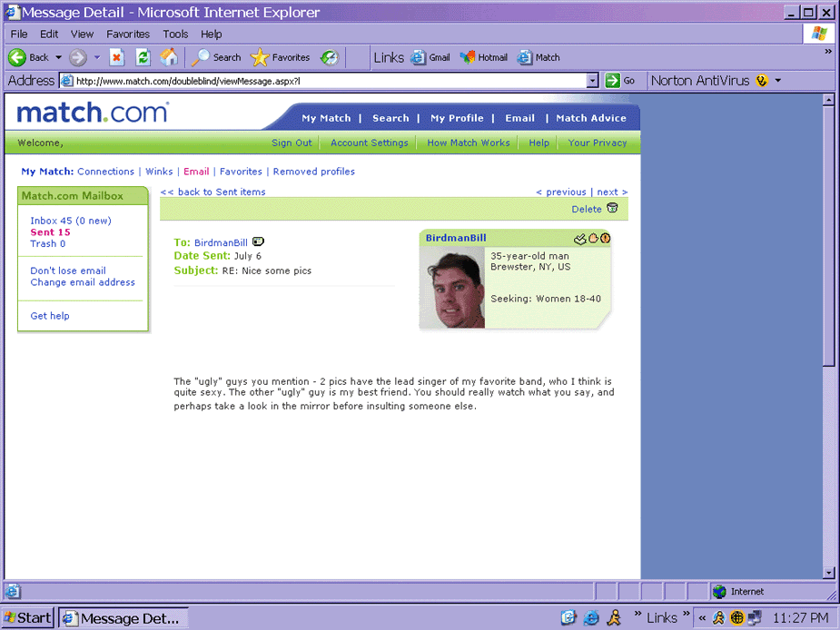
Task: Open the Search magnifier toolbar button
Action: [216, 57]
